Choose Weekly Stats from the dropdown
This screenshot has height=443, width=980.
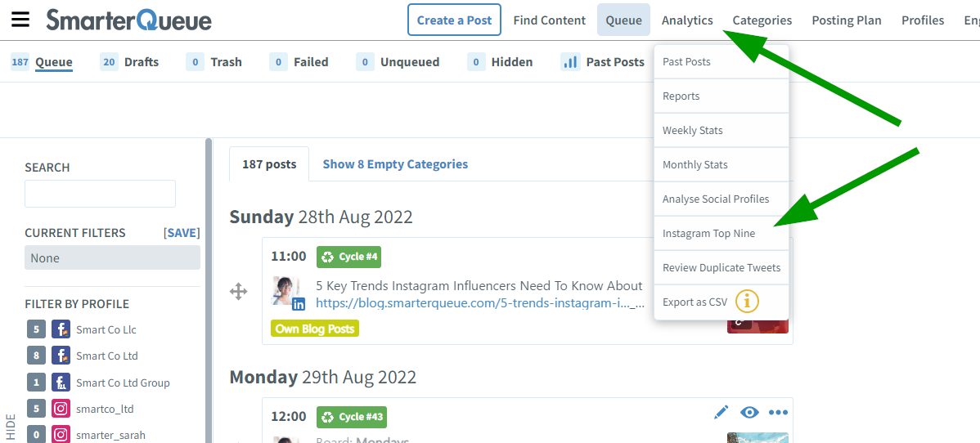tap(722, 131)
